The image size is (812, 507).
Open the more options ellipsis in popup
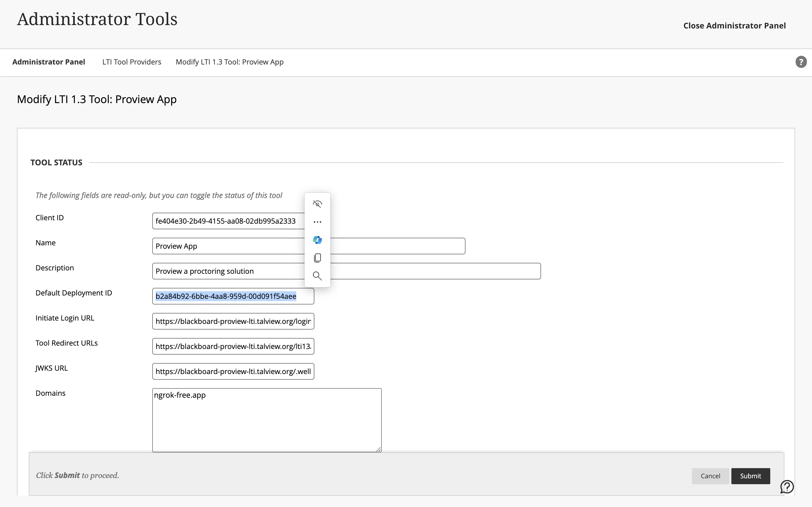tap(317, 222)
